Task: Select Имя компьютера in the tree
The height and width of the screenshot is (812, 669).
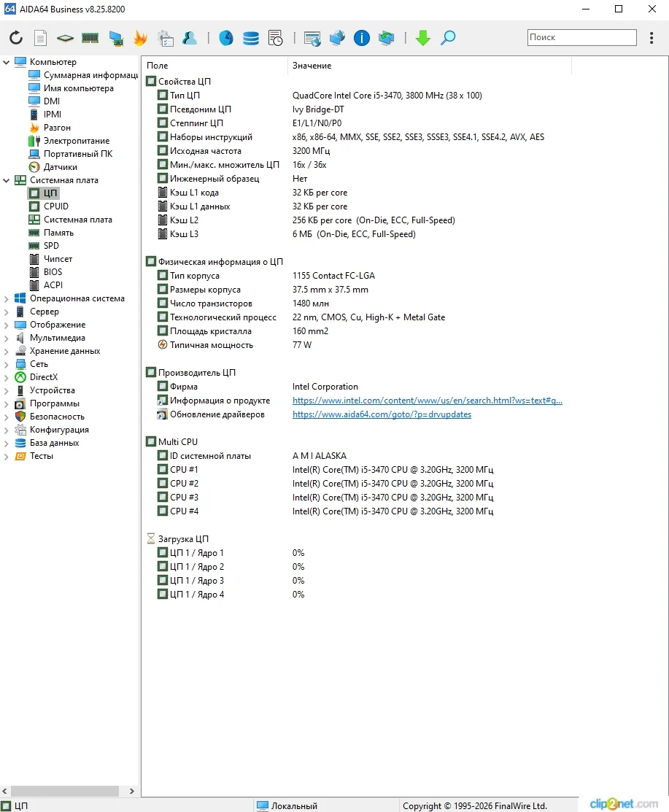Action: click(71, 88)
